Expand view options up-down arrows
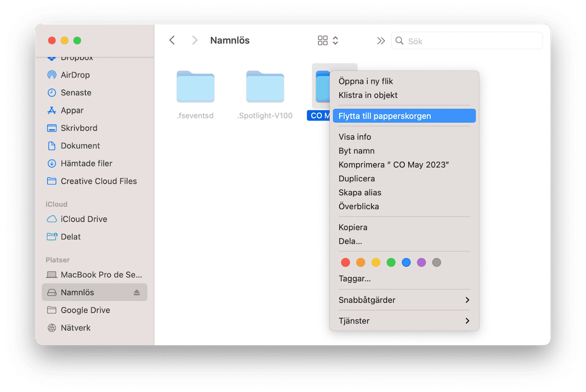This screenshot has width=586, height=392. 335,40
